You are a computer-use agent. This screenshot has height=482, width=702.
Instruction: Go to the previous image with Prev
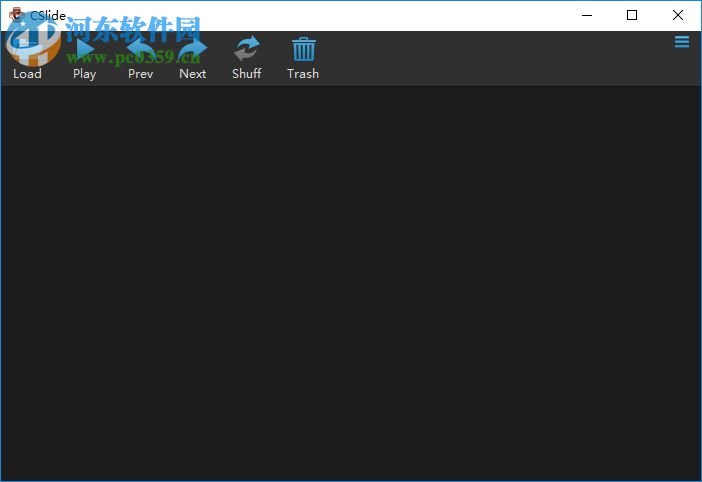[x=141, y=58]
